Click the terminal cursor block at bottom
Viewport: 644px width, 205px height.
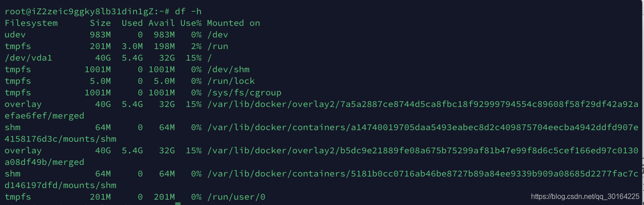[178, 204]
